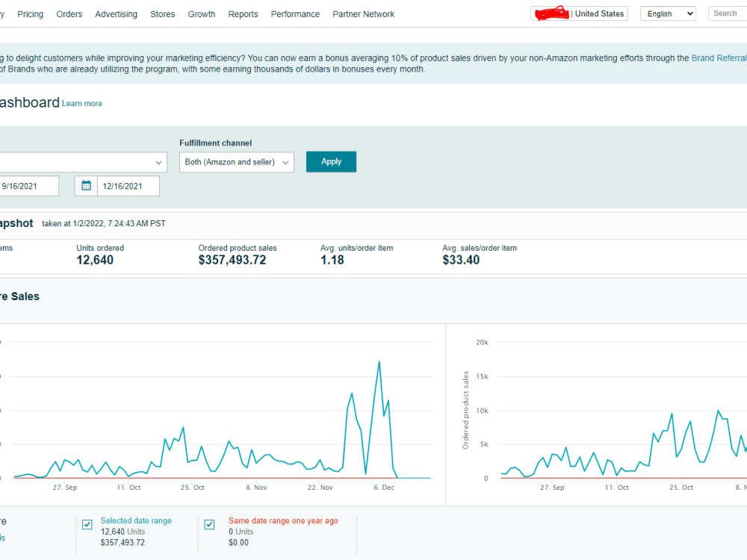
Task: Click the Fulfillment channel label
Action: (215, 143)
